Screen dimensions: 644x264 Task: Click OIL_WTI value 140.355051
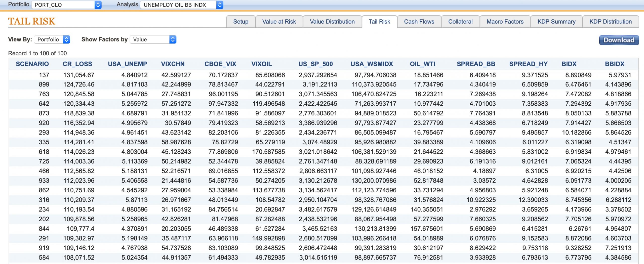[427, 209]
